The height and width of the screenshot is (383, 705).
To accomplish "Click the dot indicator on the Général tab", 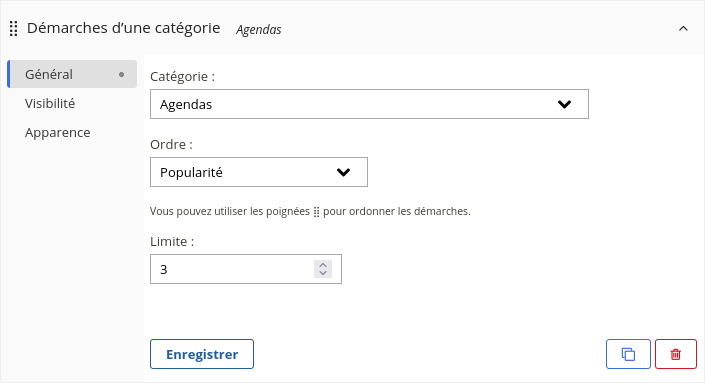I will pyautogui.click(x=121, y=75).
